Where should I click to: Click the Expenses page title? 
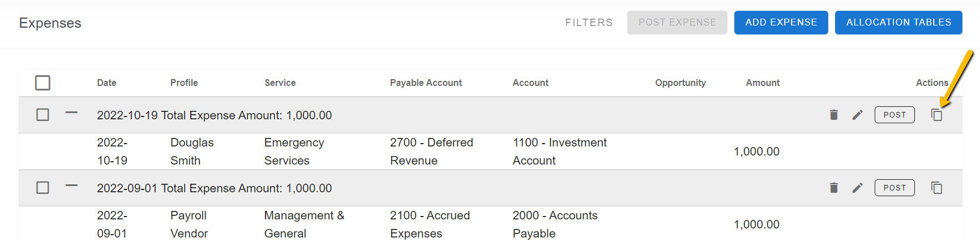[x=50, y=23]
